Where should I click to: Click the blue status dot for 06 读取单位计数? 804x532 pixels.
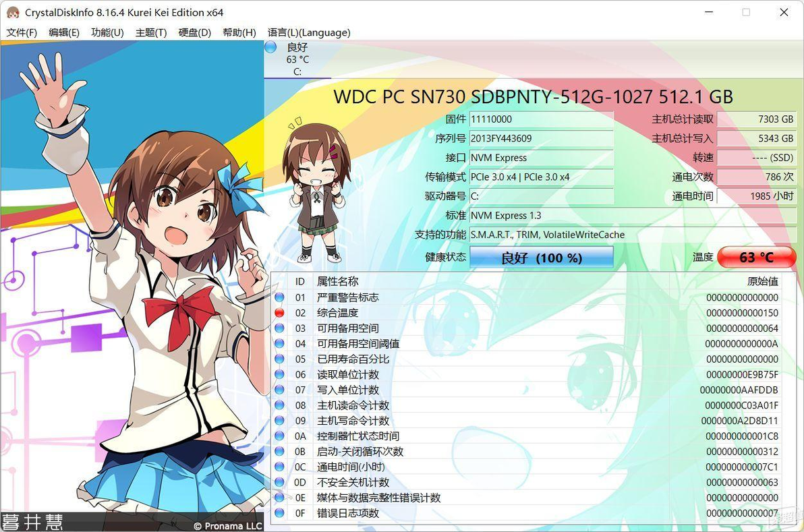pos(279,374)
